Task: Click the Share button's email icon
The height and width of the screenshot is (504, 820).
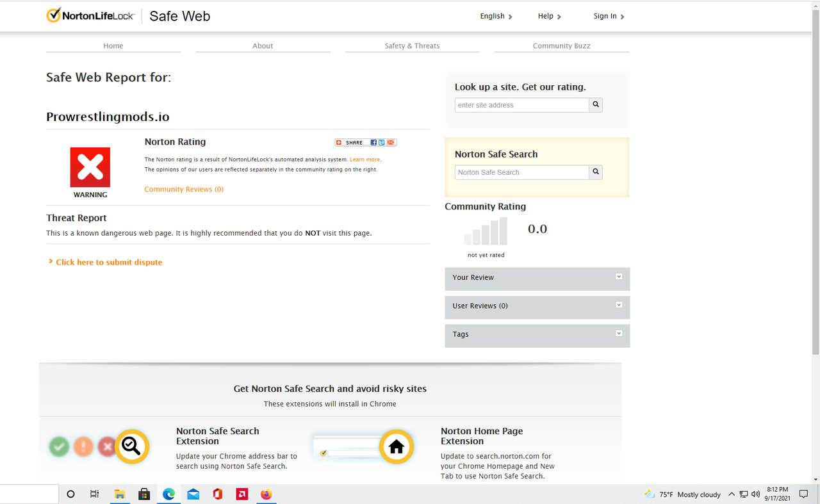Action: tap(390, 142)
